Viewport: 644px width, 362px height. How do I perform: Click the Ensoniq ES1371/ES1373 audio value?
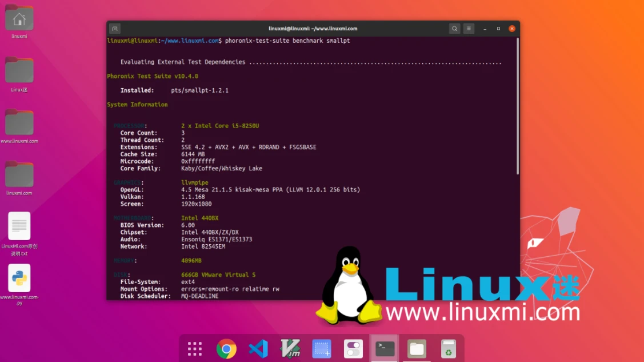point(217,239)
